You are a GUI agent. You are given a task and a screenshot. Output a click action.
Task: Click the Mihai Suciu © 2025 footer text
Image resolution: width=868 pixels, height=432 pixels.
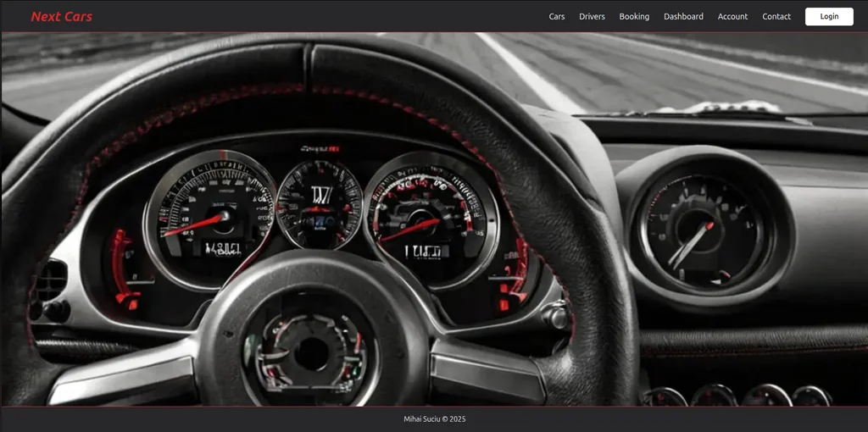point(435,419)
